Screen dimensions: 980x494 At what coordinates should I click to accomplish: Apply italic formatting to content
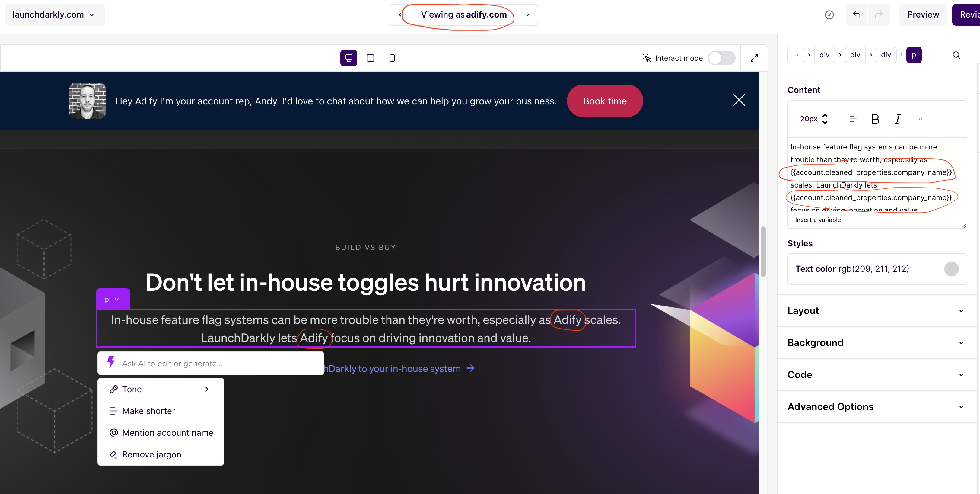pos(897,119)
